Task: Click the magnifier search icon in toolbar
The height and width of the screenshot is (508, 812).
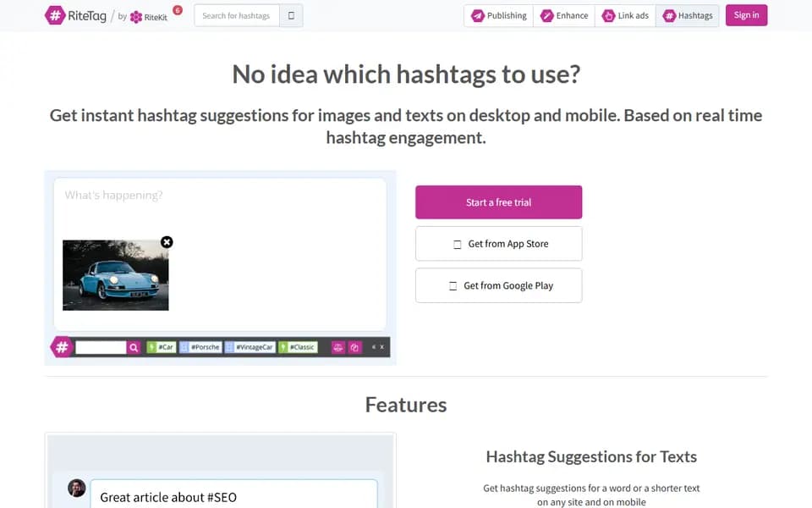Action: point(134,347)
